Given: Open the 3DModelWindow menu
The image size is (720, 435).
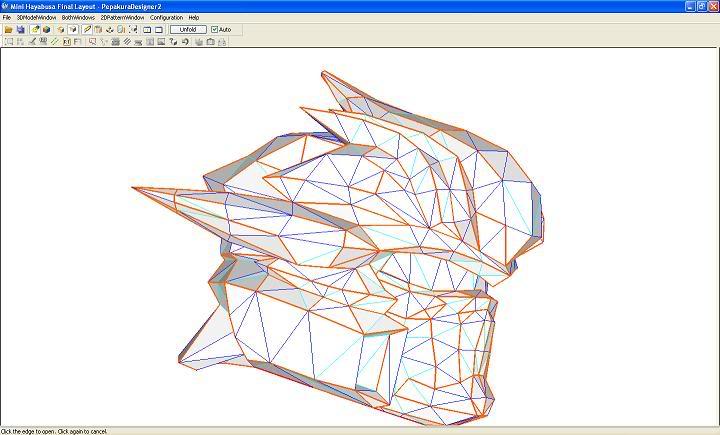Looking at the screenshot, I should tap(36, 17).
